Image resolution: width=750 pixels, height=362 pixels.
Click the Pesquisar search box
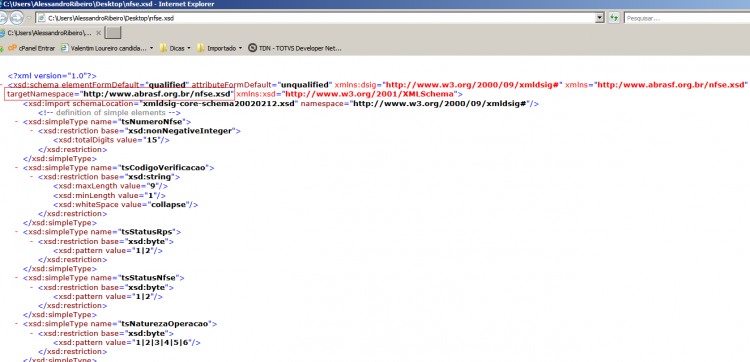(686, 18)
